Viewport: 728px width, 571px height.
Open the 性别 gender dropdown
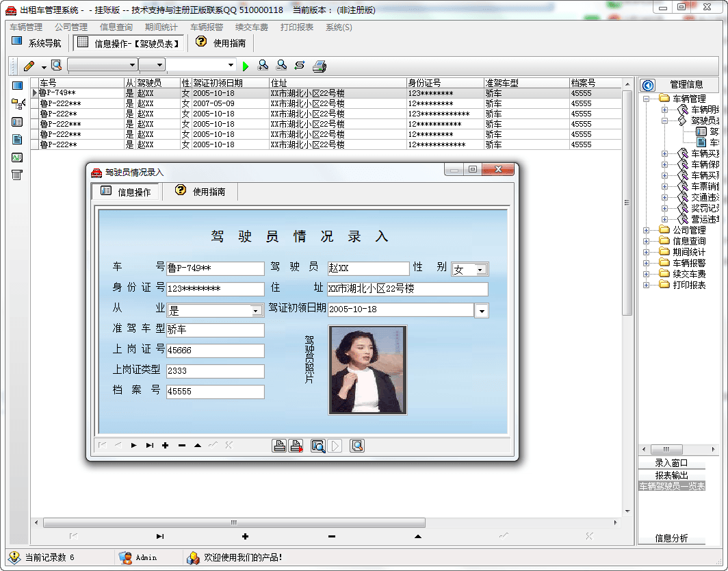coord(480,270)
